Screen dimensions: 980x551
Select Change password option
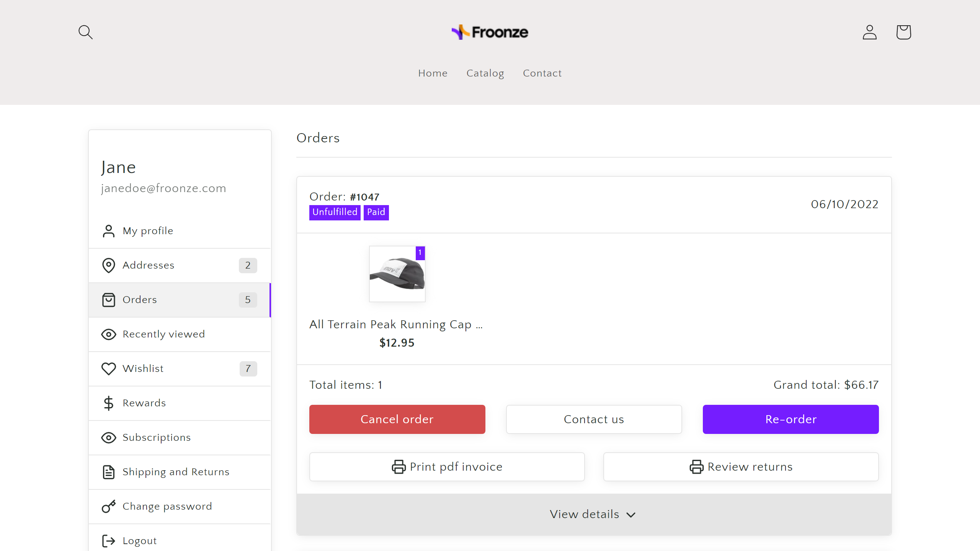pos(180,507)
